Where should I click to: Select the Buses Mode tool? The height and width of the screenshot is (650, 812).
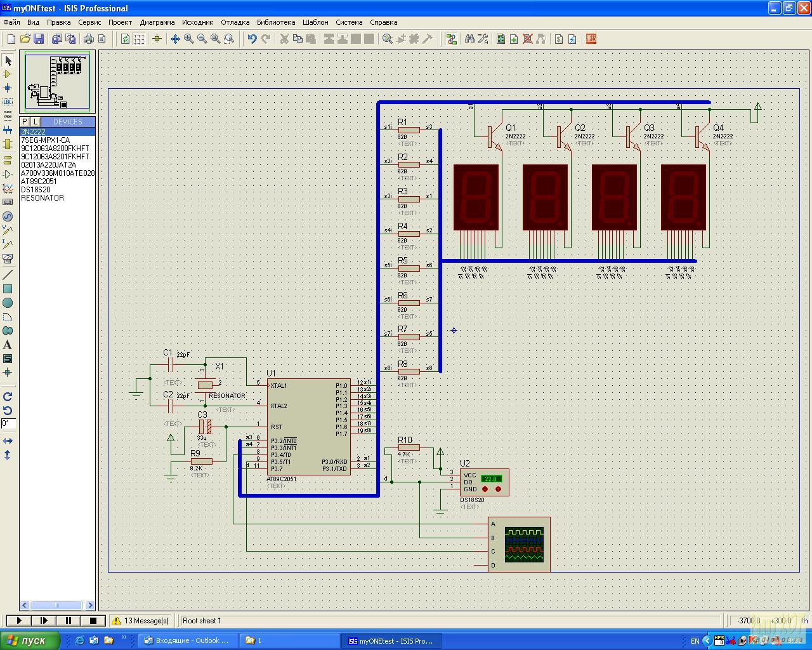(8, 130)
